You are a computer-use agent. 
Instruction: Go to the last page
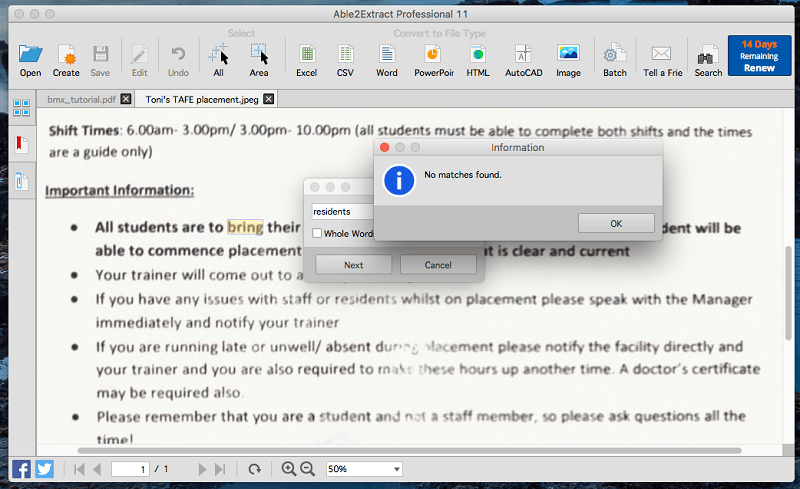tap(220, 469)
